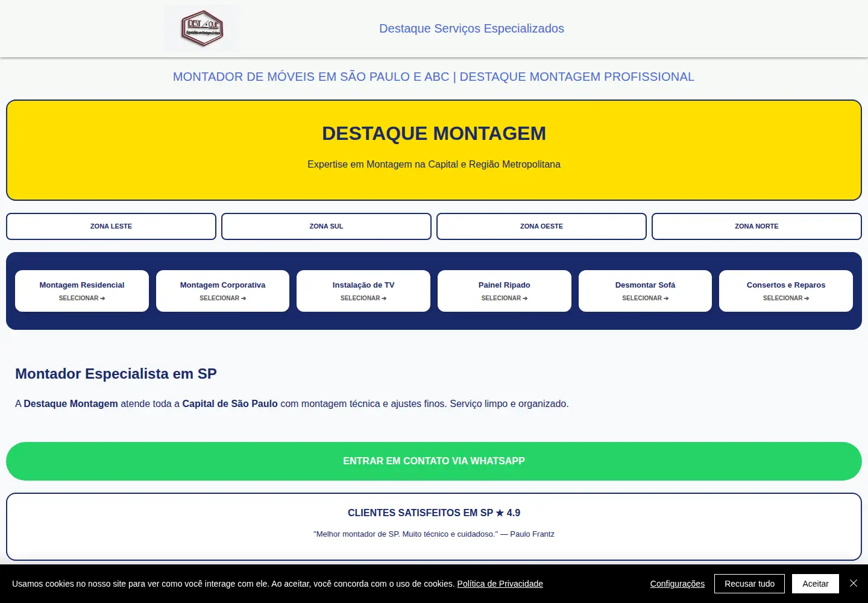Choose the Zona Norte region button
868x603 pixels.
756,226
